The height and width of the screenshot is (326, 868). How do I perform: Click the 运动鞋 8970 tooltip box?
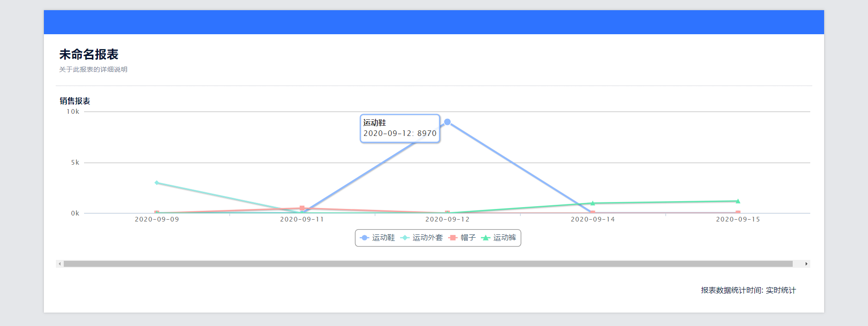pos(400,129)
